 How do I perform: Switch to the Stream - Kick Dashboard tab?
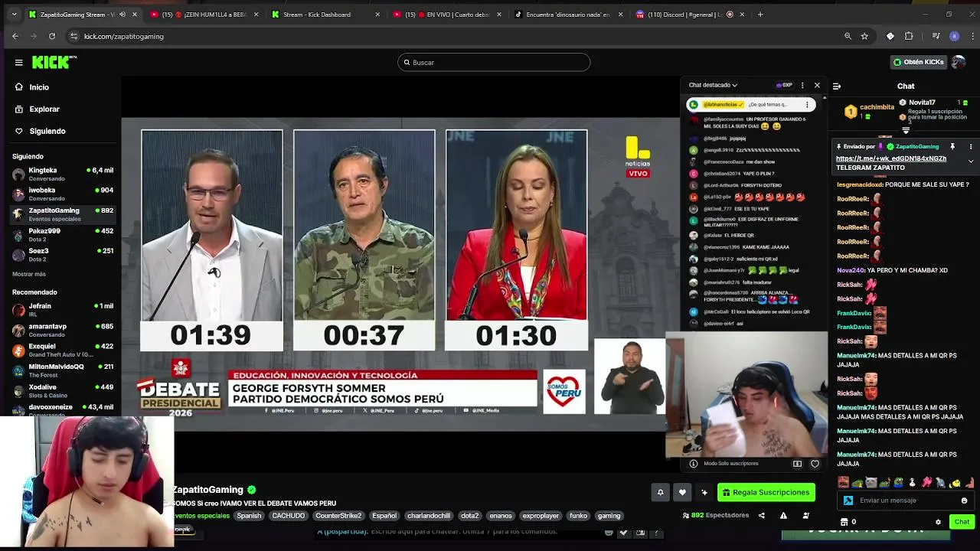click(325, 15)
